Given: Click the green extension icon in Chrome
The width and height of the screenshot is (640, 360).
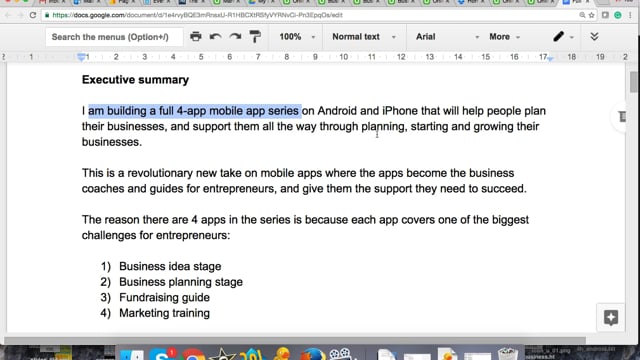Looking at the screenshot, I should tap(618, 15).
